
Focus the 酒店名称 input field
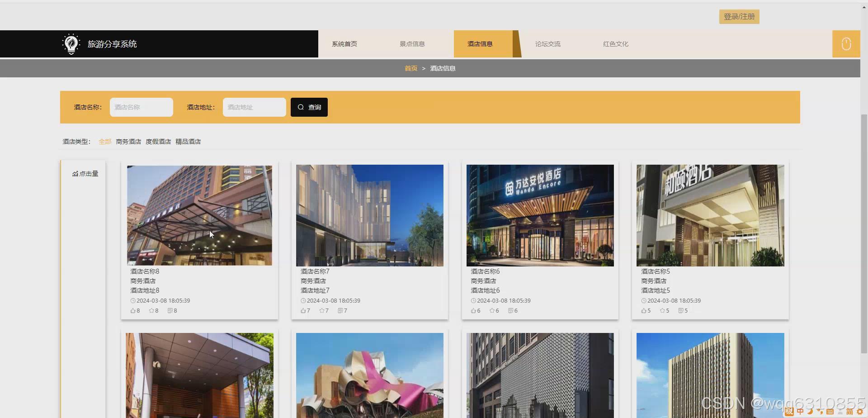[142, 107]
